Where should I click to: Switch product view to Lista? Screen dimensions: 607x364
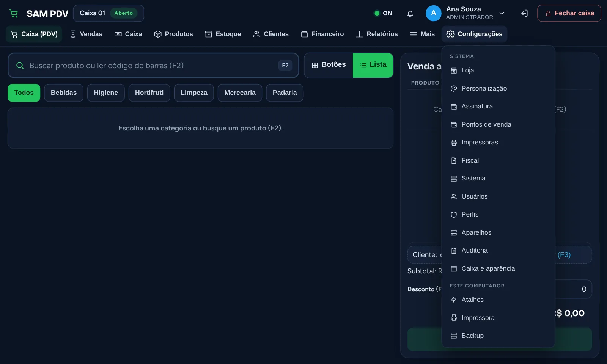373,65
